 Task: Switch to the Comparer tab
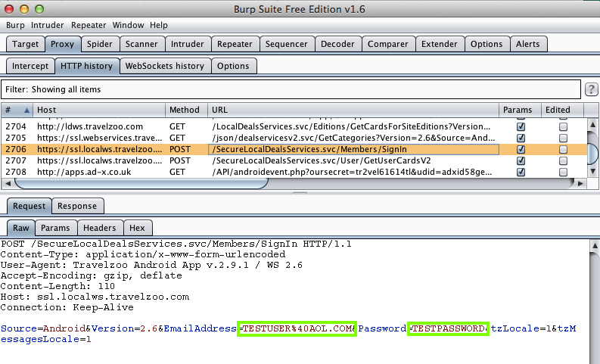pyautogui.click(x=387, y=44)
